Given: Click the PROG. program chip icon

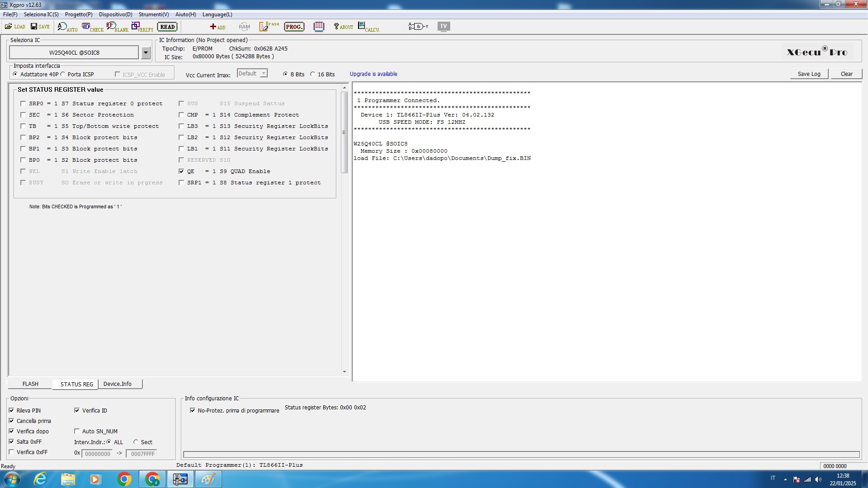Looking at the screenshot, I should (294, 27).
